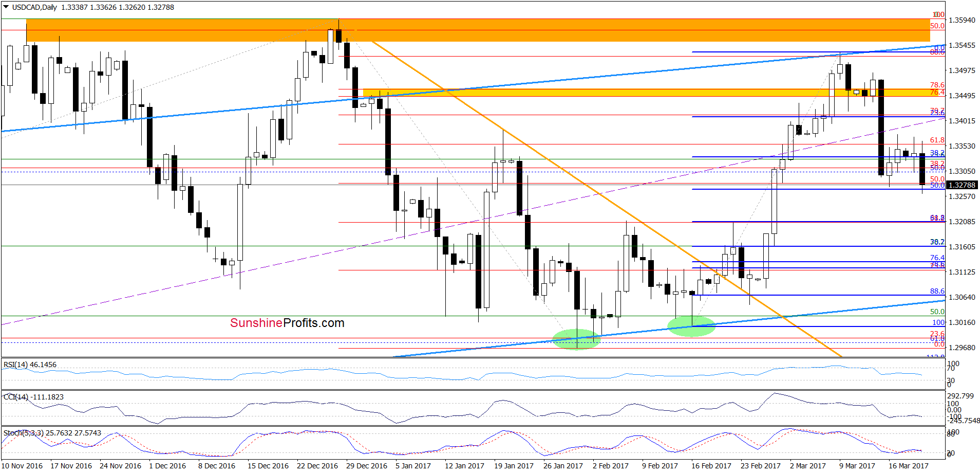Click price axis label 1.33530
Image resolution: width=980 pixels, height=473 pixels.
962,146
